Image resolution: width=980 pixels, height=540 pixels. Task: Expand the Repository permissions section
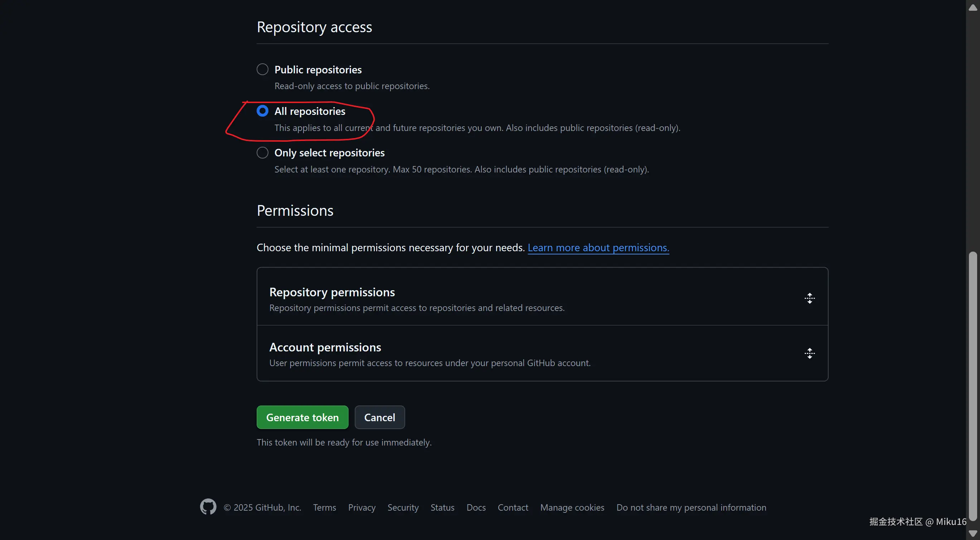pos(810,298)
